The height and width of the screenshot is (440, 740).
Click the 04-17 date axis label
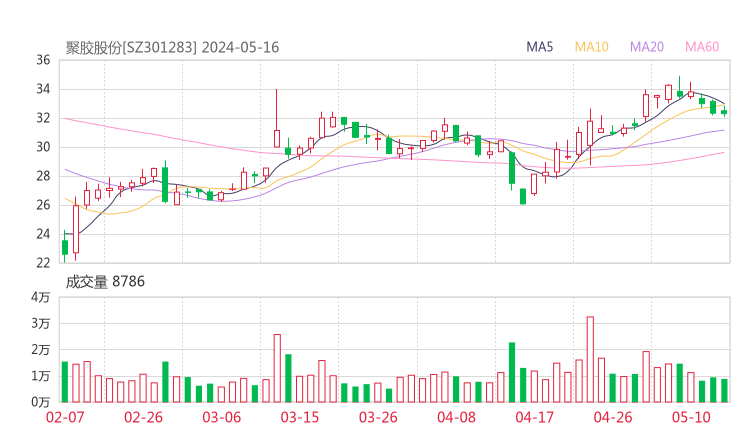click(x=535, y=417)
